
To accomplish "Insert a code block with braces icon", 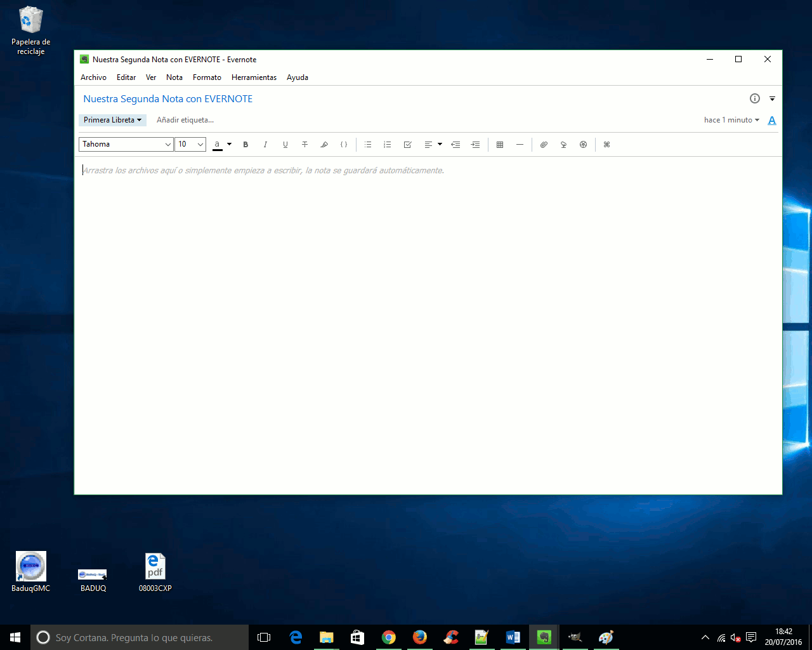I will [x=344, y=145].
